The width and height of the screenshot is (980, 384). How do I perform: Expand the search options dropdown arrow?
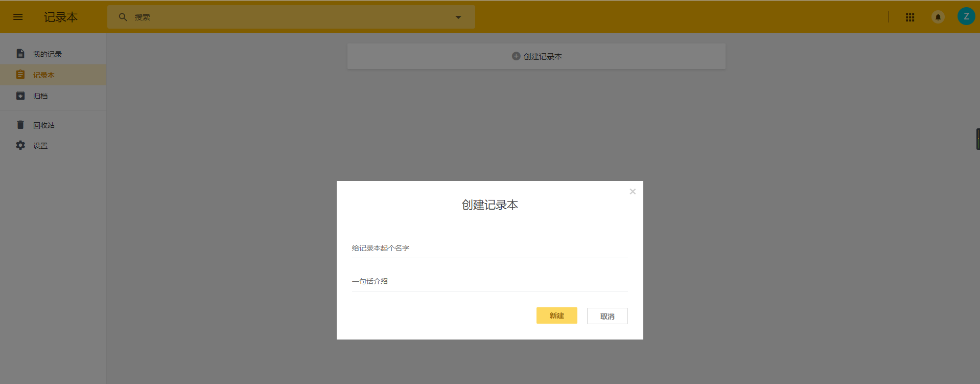pos(458,17)
